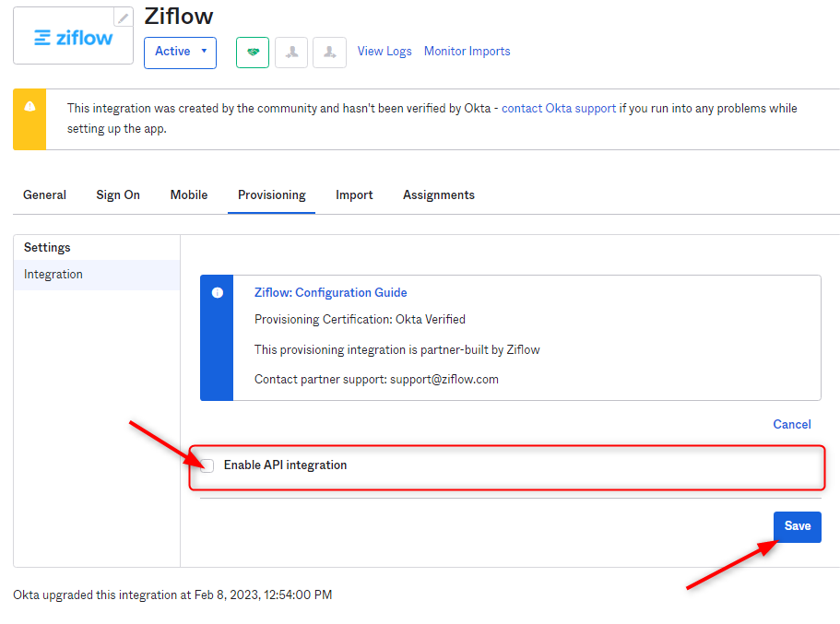Click the green handshake provisioning icon

[x=253, y=52]
